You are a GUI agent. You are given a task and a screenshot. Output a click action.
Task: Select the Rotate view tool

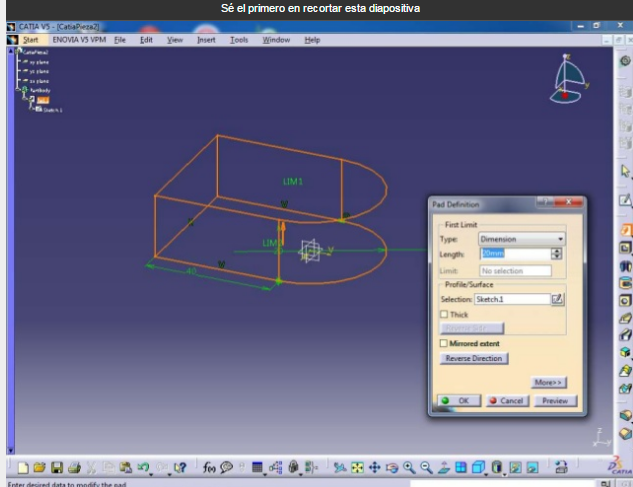tap(392, 467)
